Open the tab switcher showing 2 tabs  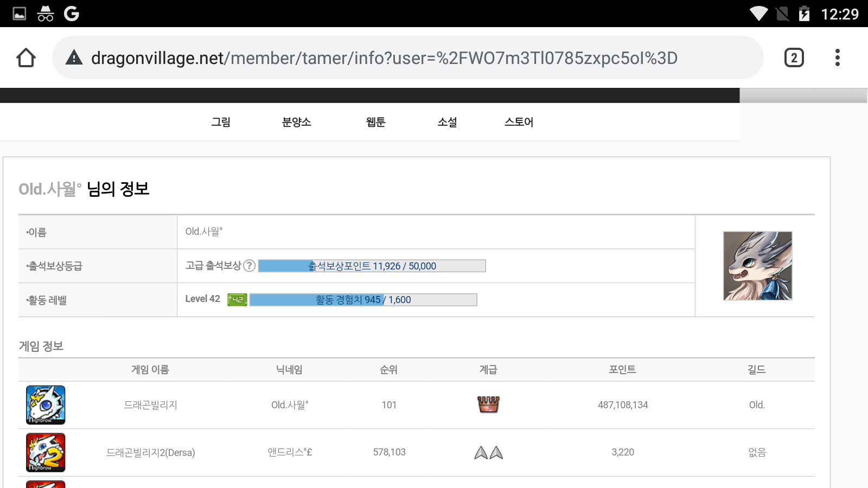click(x=794, y=57)
